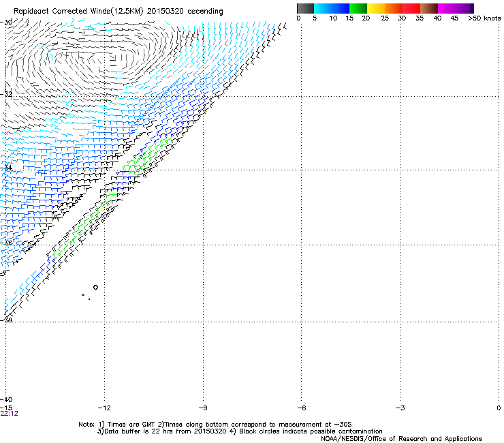This screenshot has height=443, width=504.
Task: Click the cyan segment of the wind legend
Action: (x=323, y=8)
